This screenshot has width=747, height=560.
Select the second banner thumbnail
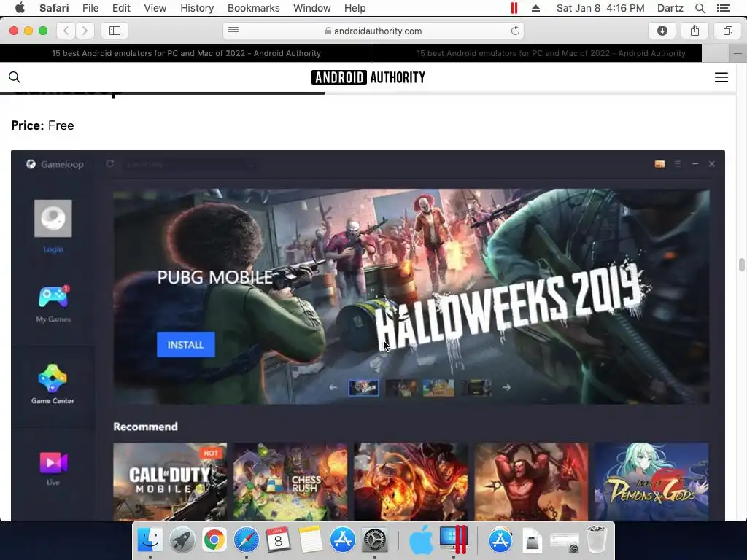pyautogui.click(x=401, y=388)
